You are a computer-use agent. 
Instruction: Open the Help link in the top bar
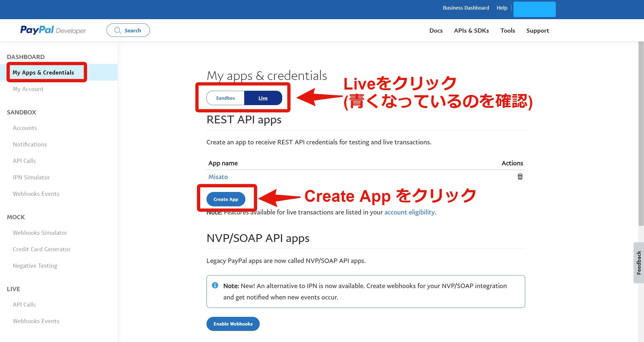(x=502, y=8)
